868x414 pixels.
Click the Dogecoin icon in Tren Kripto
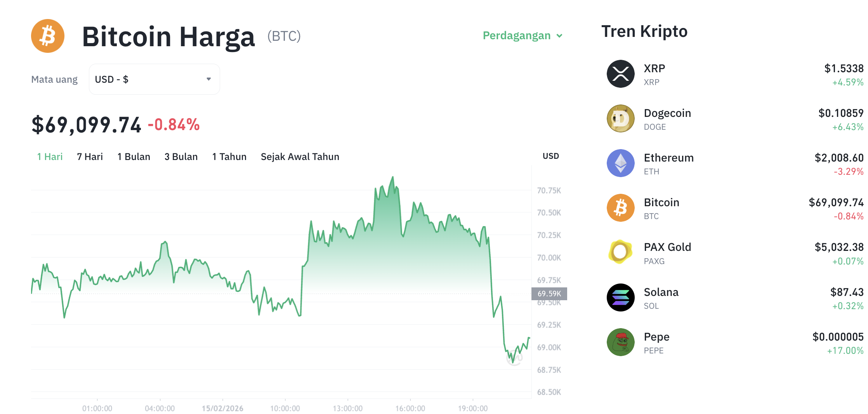tap(620, 118)
